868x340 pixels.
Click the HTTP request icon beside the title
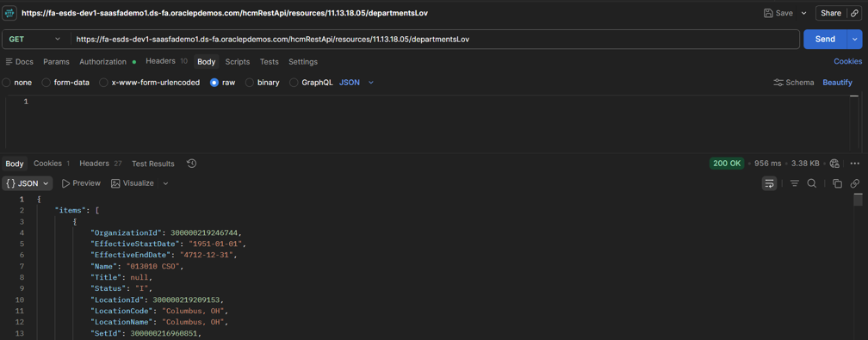coord(10,13)
